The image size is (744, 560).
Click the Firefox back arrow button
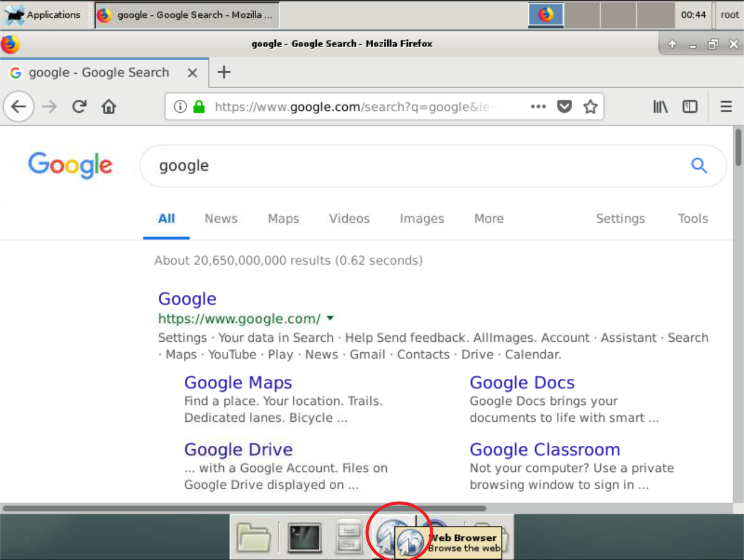pos(19,107)
